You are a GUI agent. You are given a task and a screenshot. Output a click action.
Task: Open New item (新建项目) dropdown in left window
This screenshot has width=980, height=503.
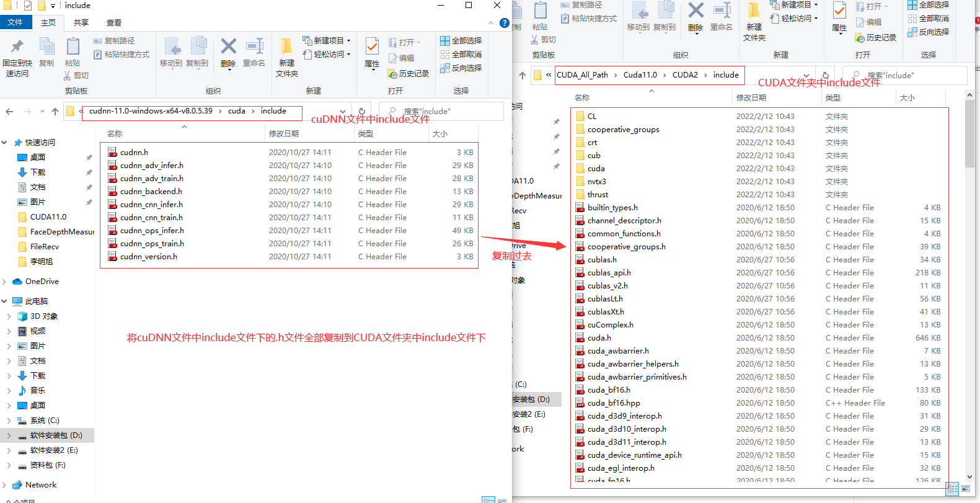[x=327, y=41]
